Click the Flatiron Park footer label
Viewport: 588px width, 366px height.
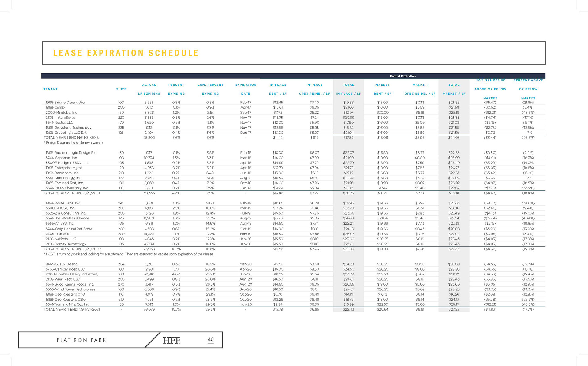tap(81, 340)
